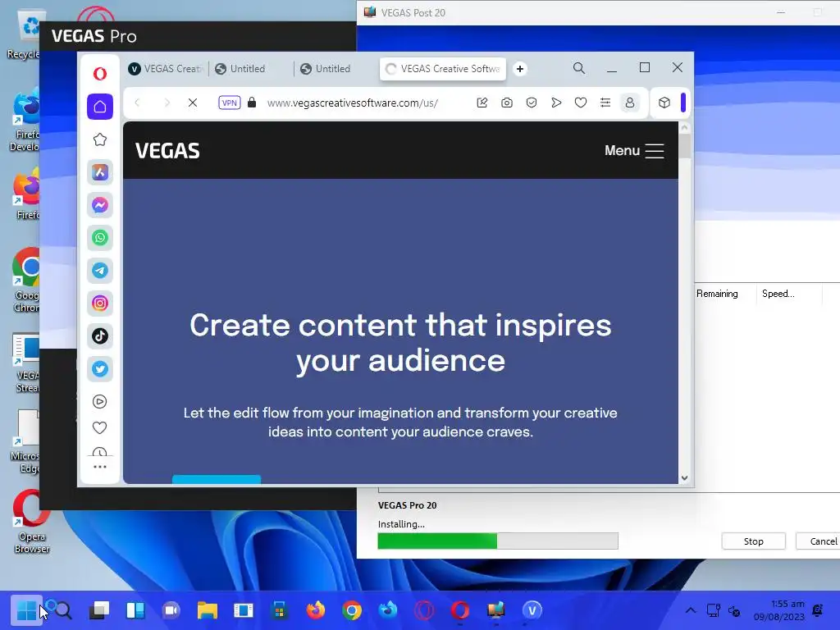Open File Explorer from taskbar
Image resolution: width=840 pixels, height=630 pixels.
tap(208, 610)
